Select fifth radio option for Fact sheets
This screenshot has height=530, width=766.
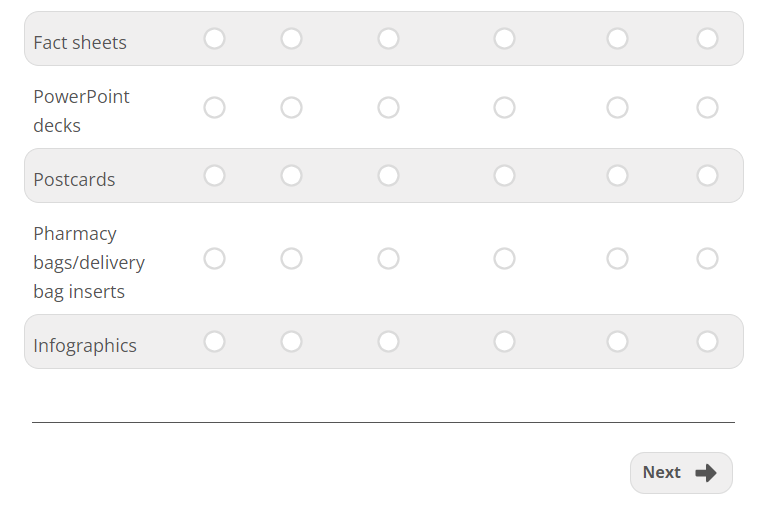tap(617, 38)
